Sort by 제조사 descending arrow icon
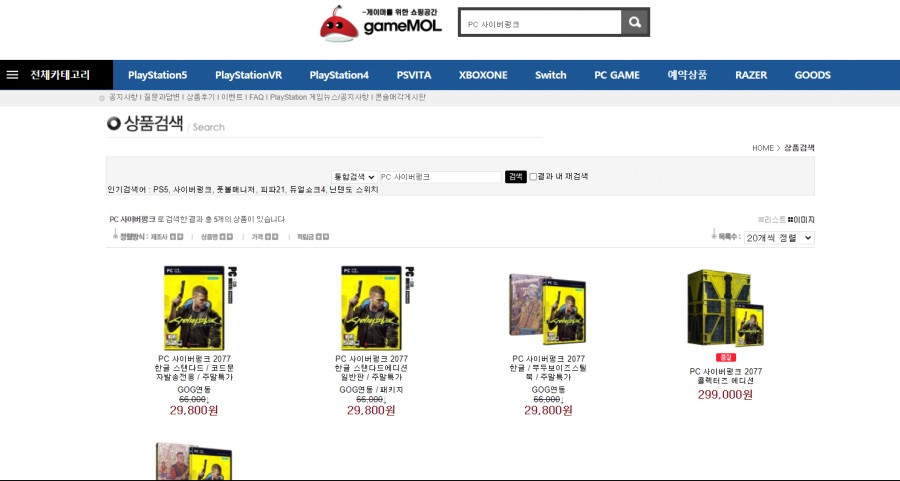 click(x=180, y=236)
